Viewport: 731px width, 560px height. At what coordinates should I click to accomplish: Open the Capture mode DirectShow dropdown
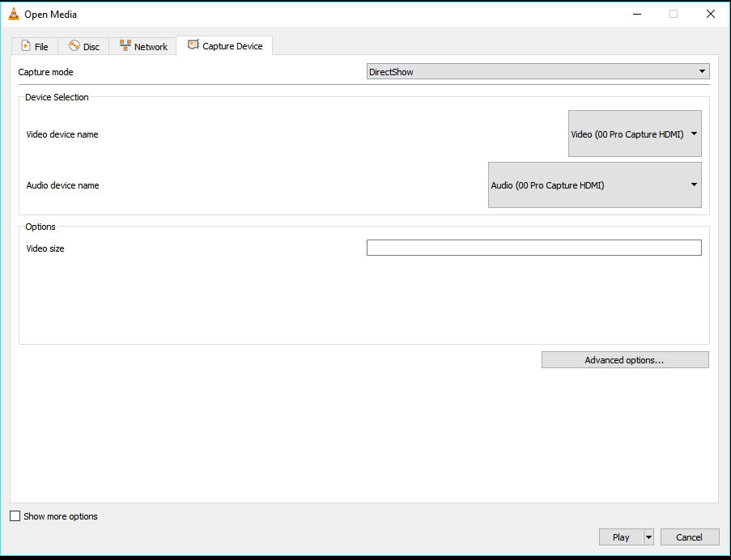[538, 72]
